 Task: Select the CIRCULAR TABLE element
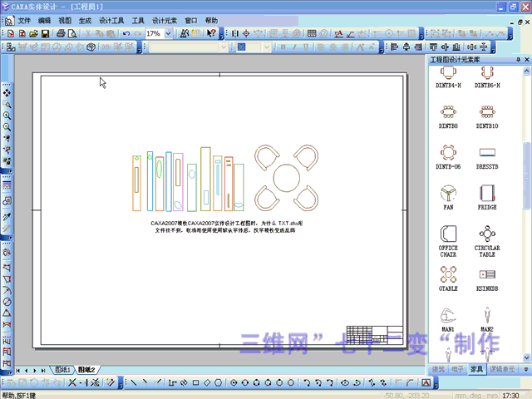(487, 242)
